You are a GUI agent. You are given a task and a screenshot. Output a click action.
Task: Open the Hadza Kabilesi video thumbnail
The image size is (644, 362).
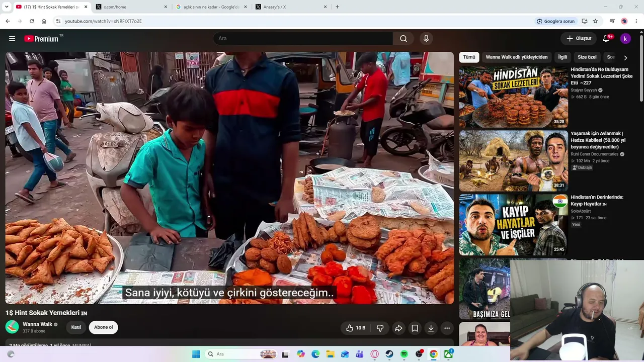coord(513,161)
